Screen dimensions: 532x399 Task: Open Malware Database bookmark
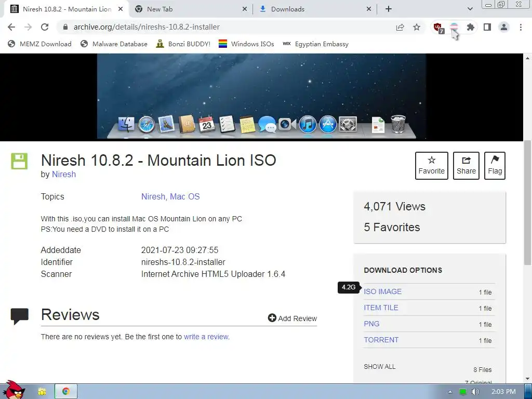114,44
